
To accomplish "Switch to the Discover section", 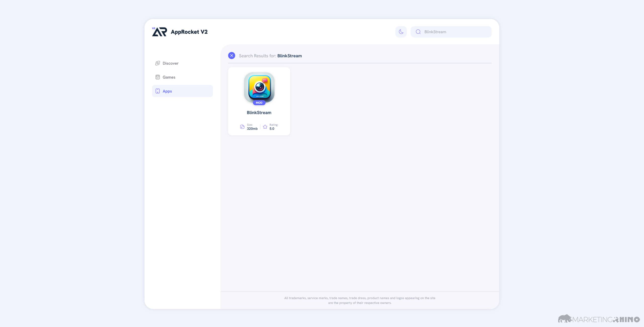I will coord(170,63).
